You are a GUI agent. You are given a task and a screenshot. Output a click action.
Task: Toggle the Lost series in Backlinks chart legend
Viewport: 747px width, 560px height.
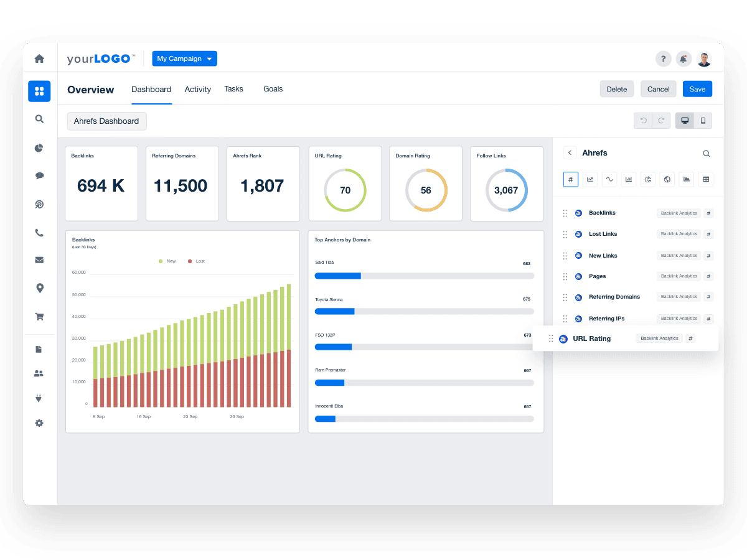(197, 261)
